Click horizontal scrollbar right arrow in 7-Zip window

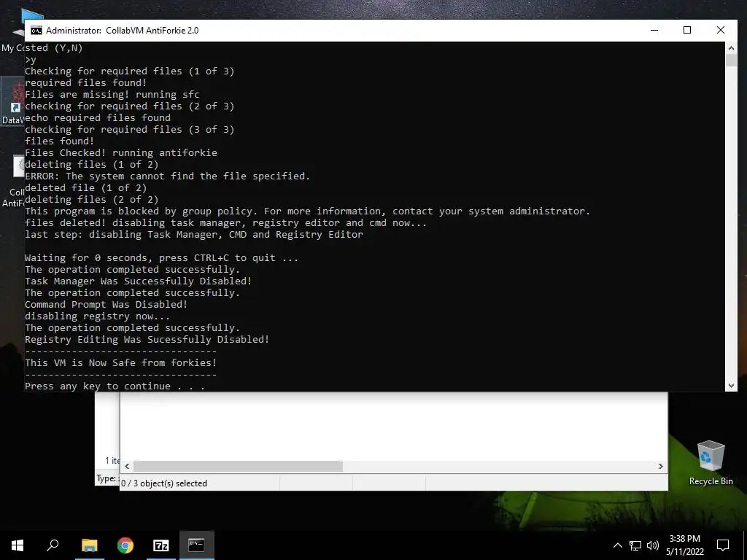pyautogui.click(x=661, y=466)
